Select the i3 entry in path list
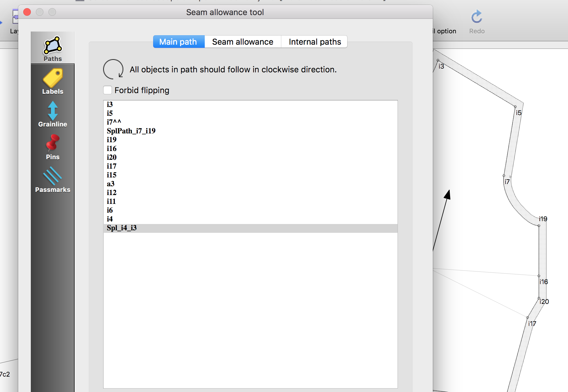This screenshot has height=392, width=568. click(110, 104)
